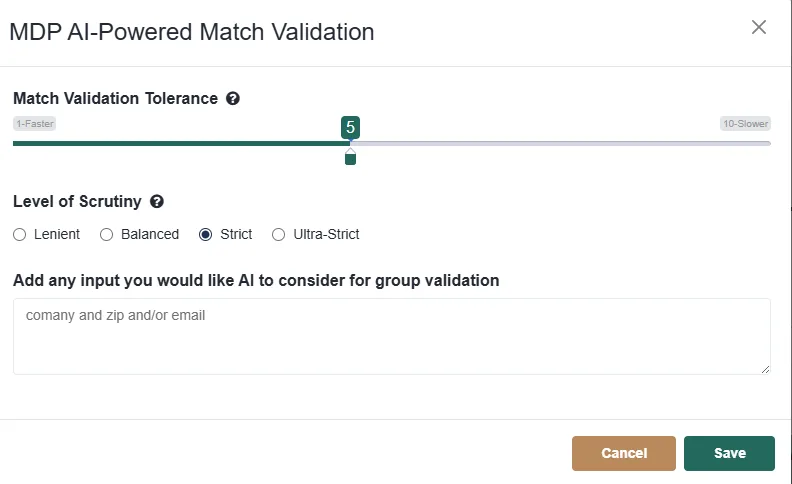Save the match validation settings
The height and width of the screenshot is (484, 792).
[x=729, y=453]
